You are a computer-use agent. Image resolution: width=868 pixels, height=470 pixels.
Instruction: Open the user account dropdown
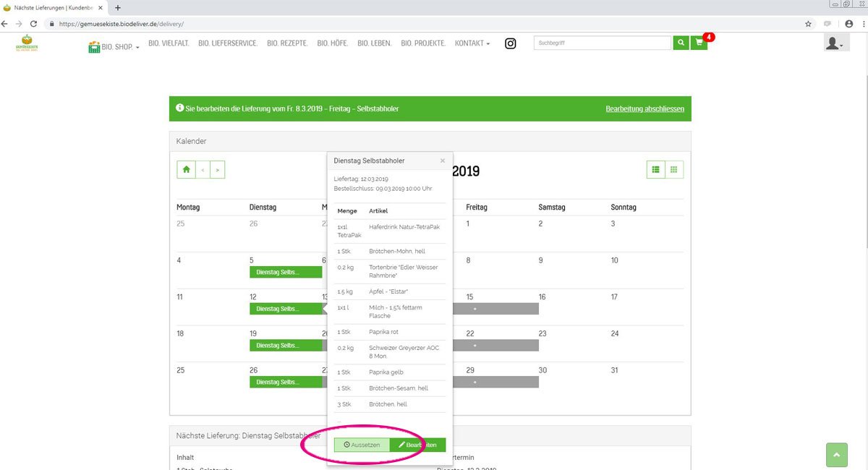pos(834,43)
